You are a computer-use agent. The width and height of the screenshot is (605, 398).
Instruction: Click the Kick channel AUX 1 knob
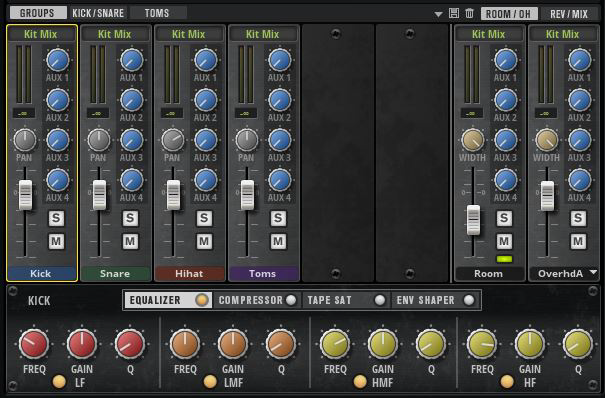[x=58, y=60]
